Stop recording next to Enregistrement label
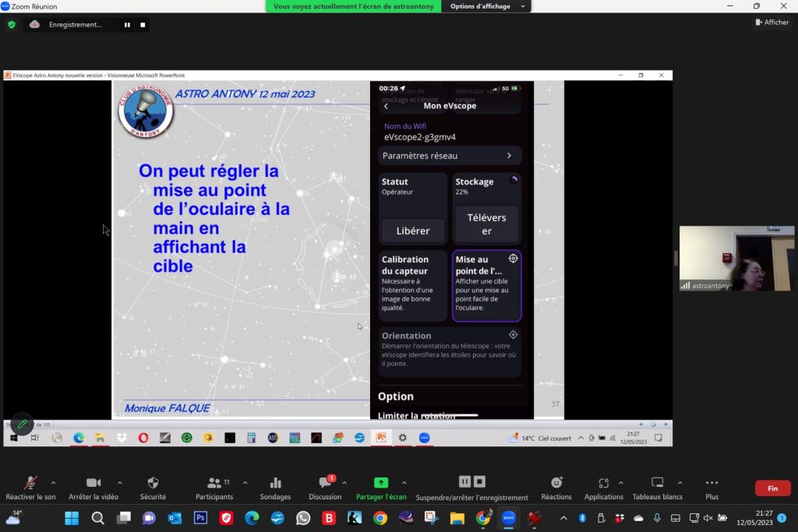This screenshot has width=798, height=532. [143, 24]
